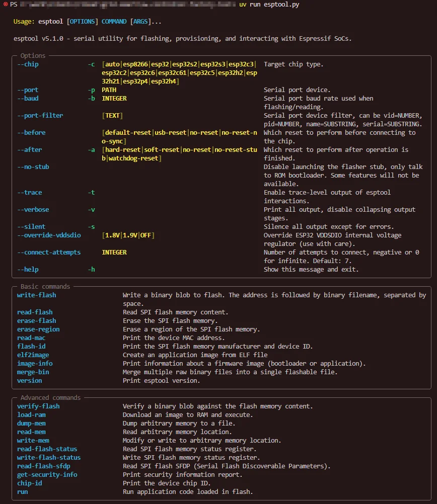Click the --no-stub option
The image size is (437, 504).
click(x=33, y=167)
